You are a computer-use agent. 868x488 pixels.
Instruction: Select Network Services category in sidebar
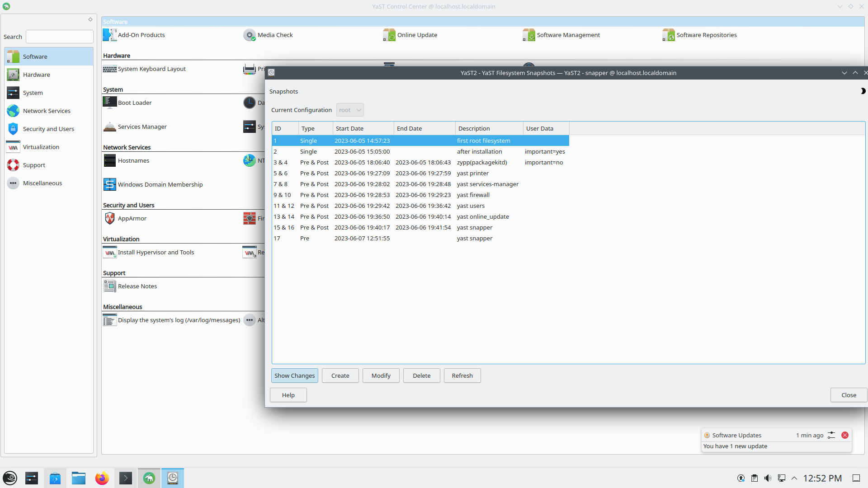tap(49, 111)
